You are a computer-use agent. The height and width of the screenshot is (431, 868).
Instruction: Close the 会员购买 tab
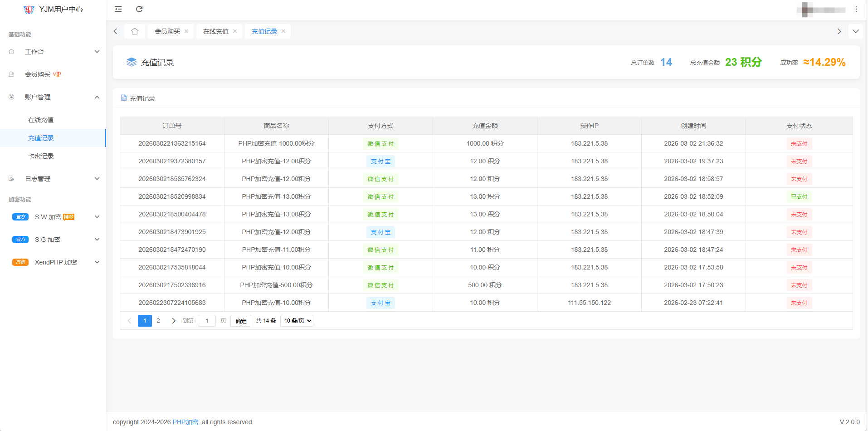coord(186,31)
